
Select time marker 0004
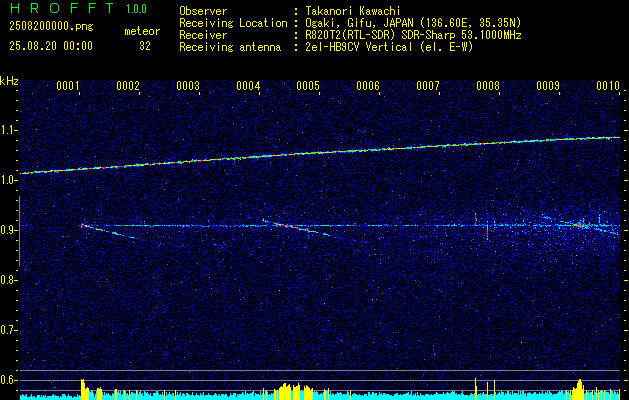pos(248,86)
